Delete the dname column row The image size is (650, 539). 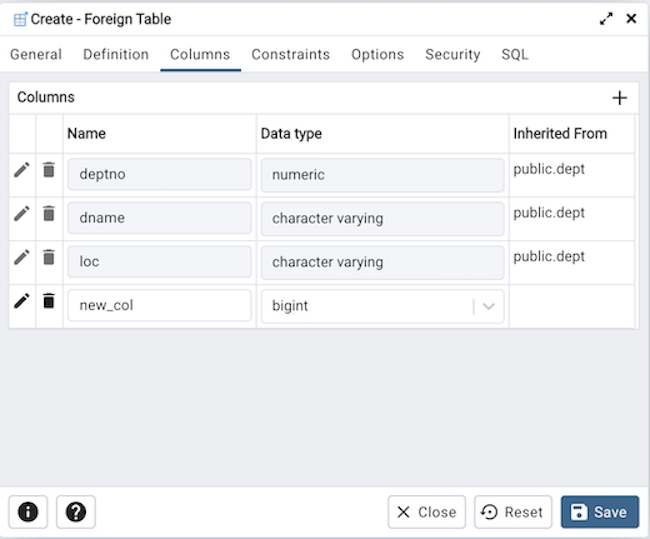click(48, 214)
